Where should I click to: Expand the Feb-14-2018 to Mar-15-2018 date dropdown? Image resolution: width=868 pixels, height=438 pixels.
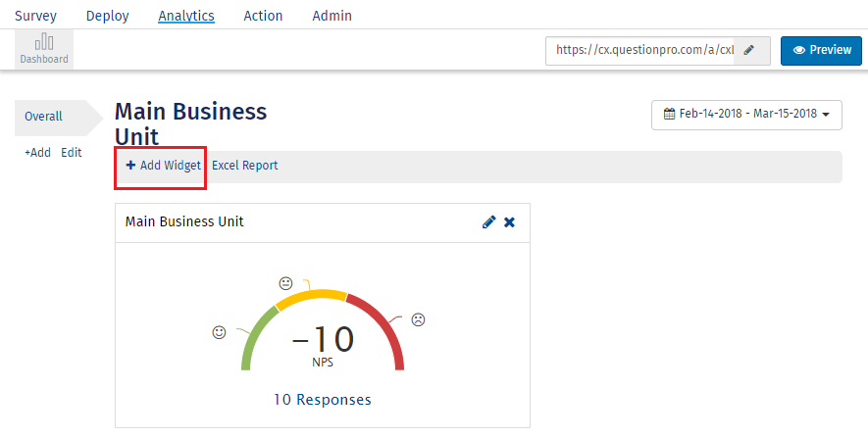pos(746,114)
